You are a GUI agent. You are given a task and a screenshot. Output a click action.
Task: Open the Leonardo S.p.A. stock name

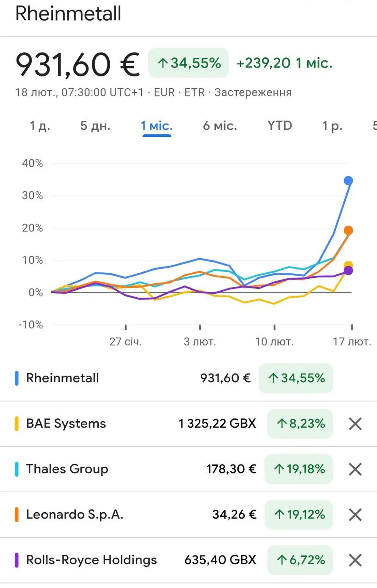75,515
